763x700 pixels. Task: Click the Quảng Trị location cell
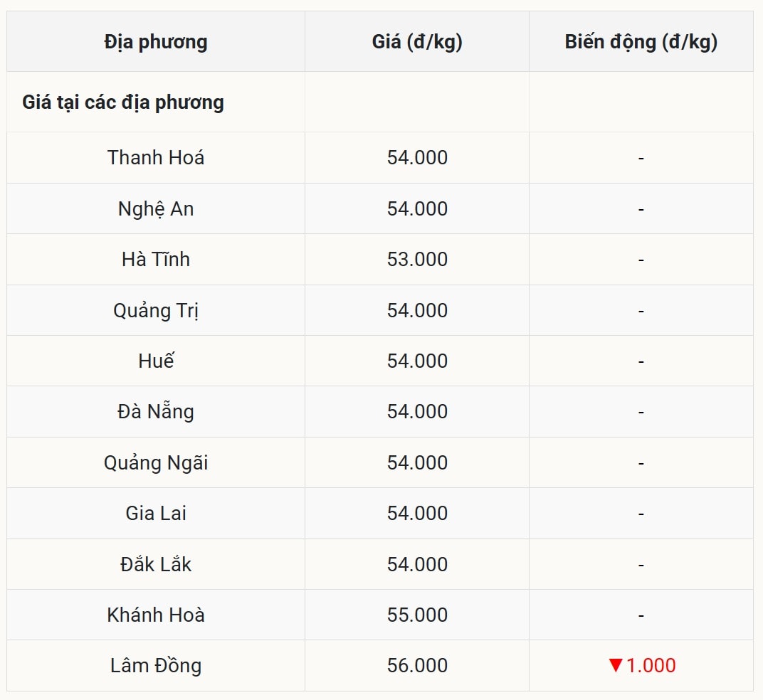pos(156,310)
